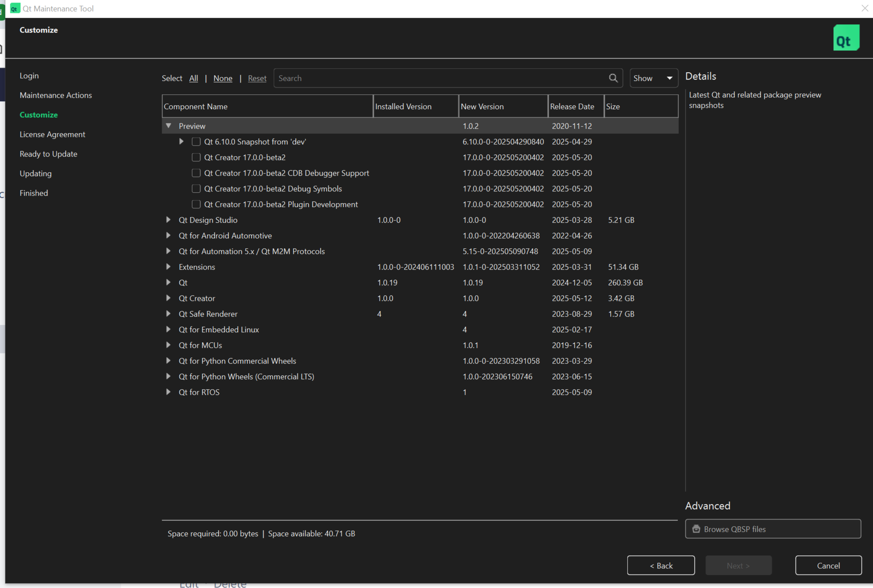Close the Qt Maintenance Tool window
The width and height of the screenshot is (873, 588).
[x=865, y=8]
